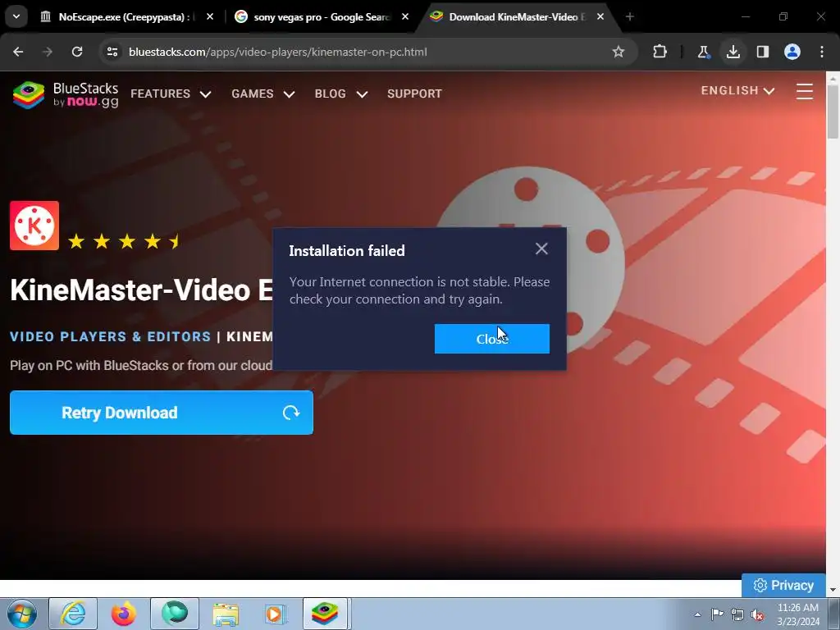Expand the BLOG menu
840x630 pixels.
pyautogui.click(x=341, y=94)
